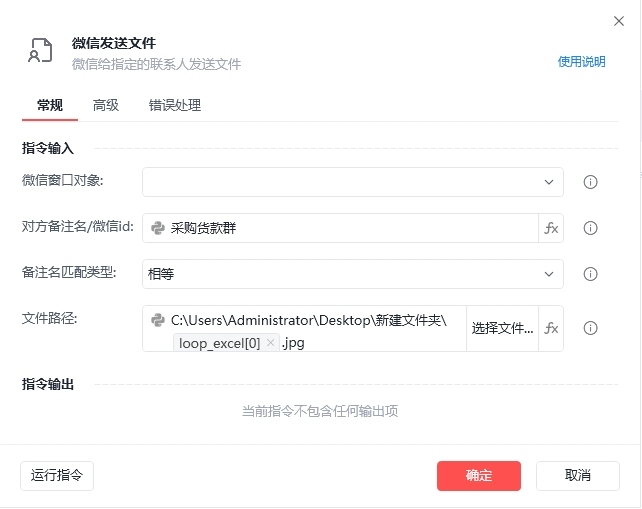Open the 使用说明 link
The image size is (642, 509).
point(581,62)
